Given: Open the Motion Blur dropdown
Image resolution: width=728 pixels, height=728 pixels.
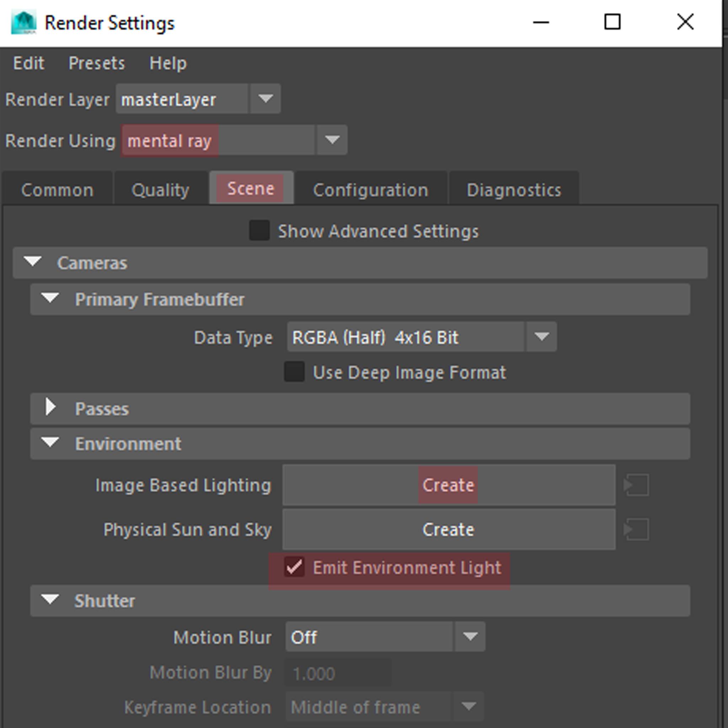Looking at the screenshot, I should (470, 636).
